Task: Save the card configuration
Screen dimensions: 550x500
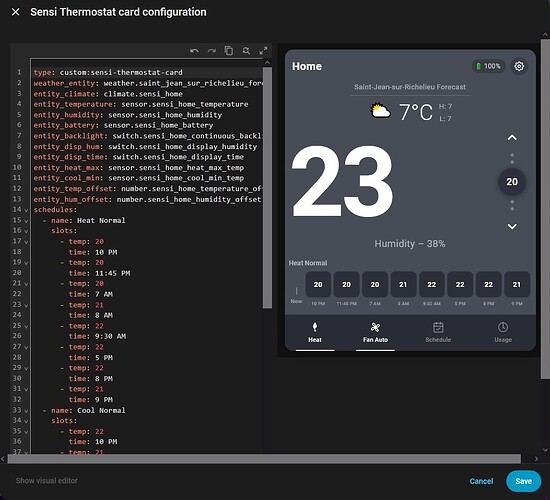Action: 523,481
